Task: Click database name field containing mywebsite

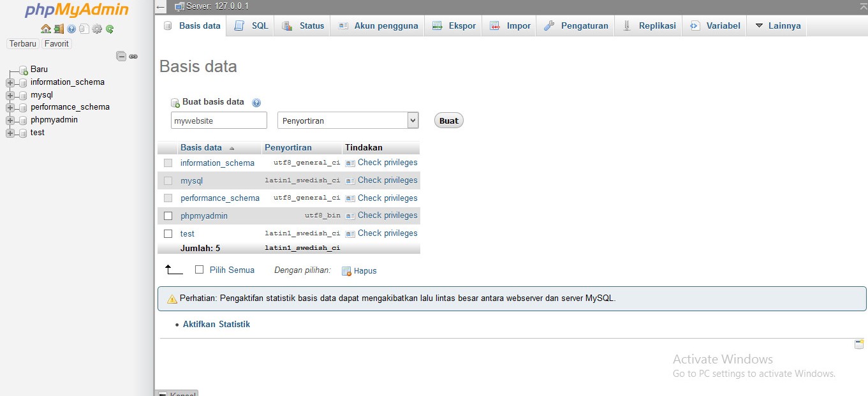Action: pos(219,121)
